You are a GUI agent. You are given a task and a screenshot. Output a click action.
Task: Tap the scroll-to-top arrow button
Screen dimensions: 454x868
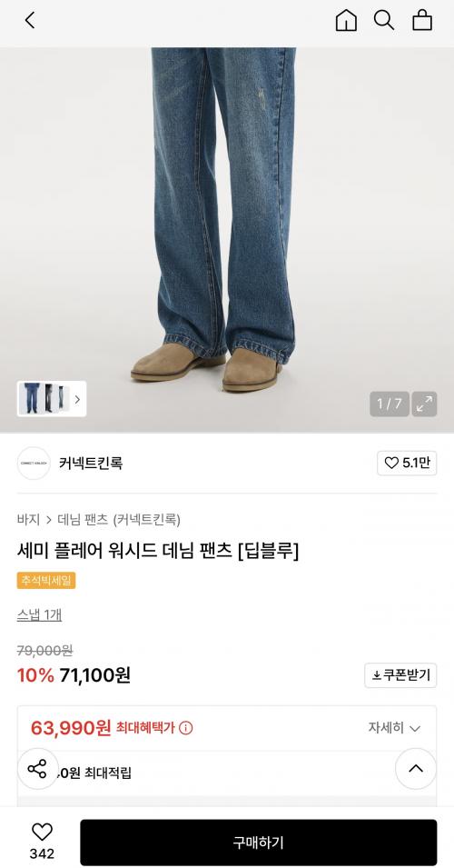tap(416, 769)
